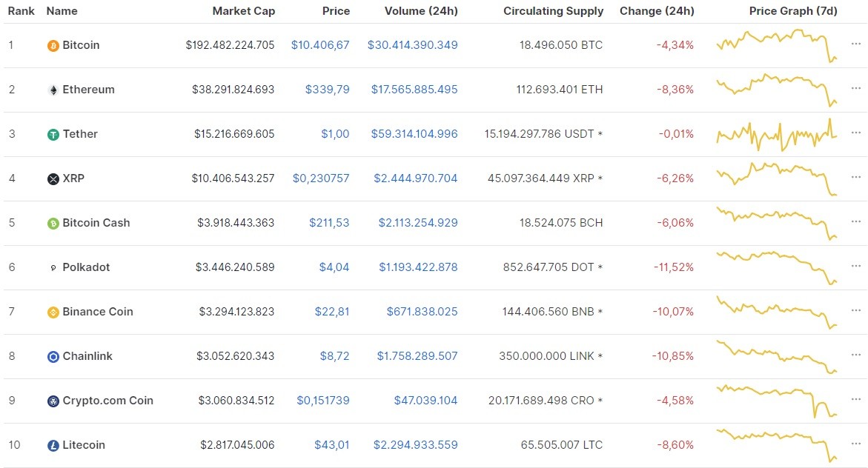Click the Crypto.com Coin logo icon
This screenshot has width=868, height=468.
point(52,401)
